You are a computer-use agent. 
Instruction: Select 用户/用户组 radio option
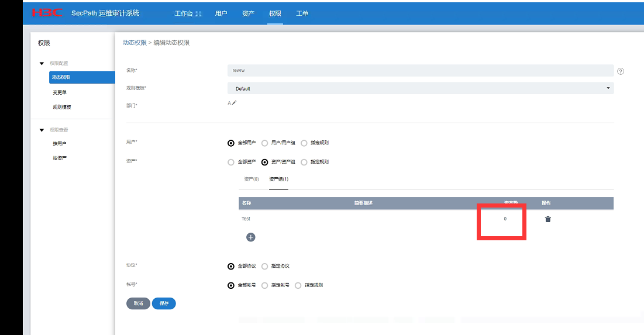coord(264,143)
